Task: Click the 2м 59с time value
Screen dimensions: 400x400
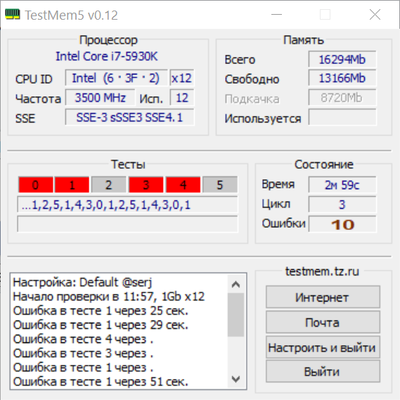Action: pos(342,185)
